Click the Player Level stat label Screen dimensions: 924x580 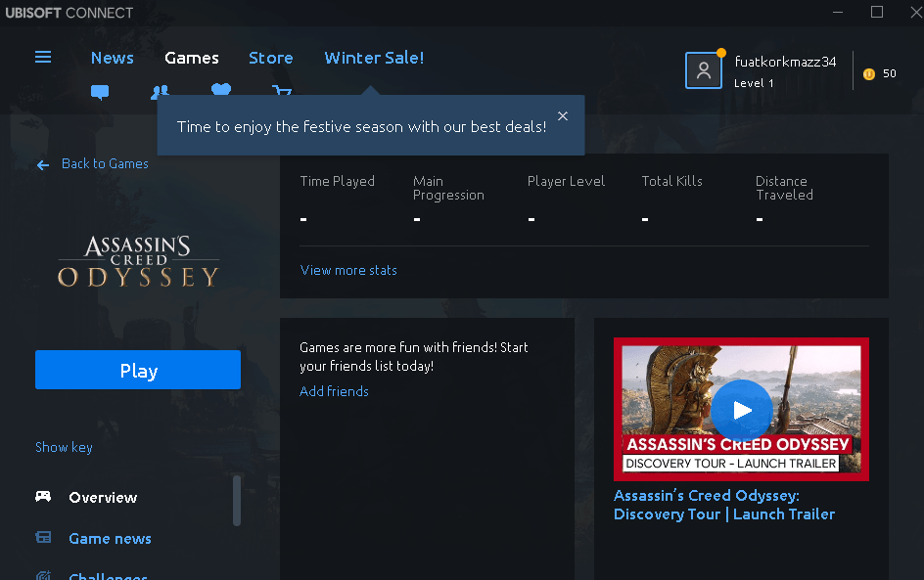point(566,181)
